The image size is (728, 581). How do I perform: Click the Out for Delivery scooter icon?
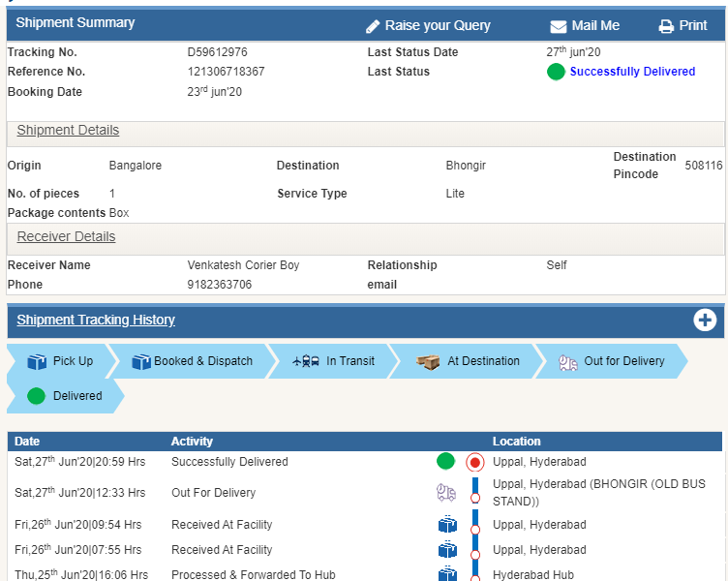click(x=568, y=361)
